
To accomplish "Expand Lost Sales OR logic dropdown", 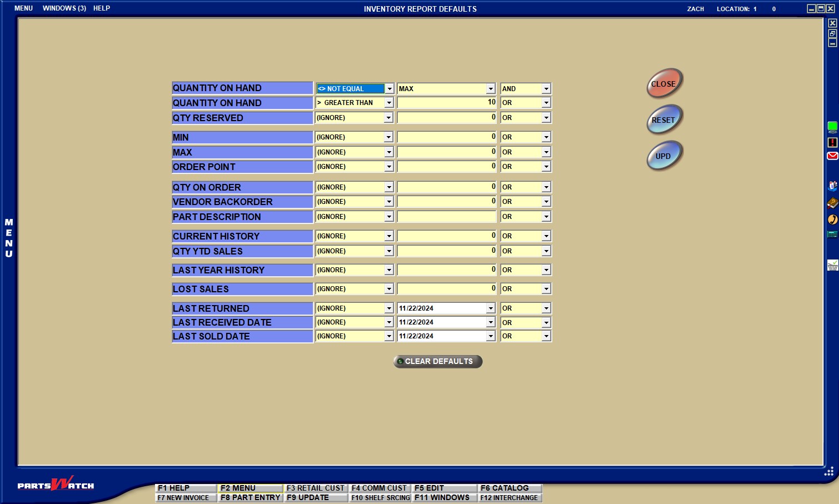I will coord(546,289).
